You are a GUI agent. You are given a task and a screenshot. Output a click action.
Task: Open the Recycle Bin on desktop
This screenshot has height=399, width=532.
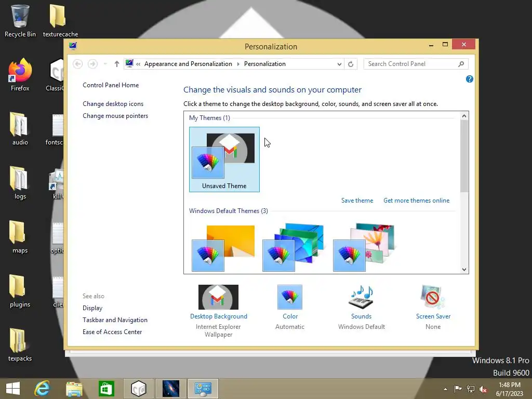pyautogui.click(x=20, y=21)
